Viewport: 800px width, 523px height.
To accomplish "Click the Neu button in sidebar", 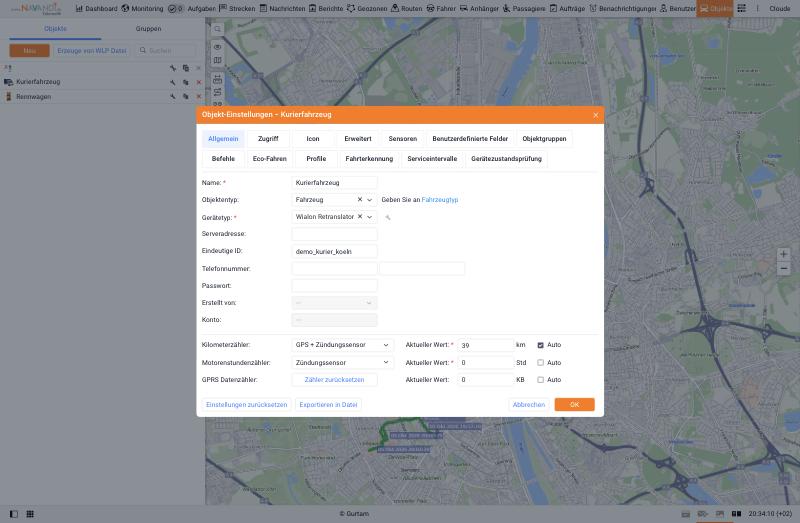I will click(30, 51).
